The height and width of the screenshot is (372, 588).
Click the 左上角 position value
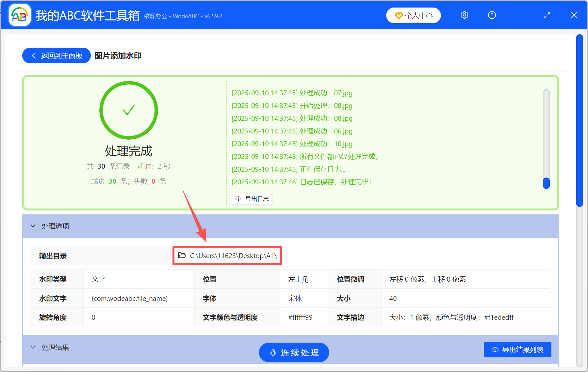298,279
